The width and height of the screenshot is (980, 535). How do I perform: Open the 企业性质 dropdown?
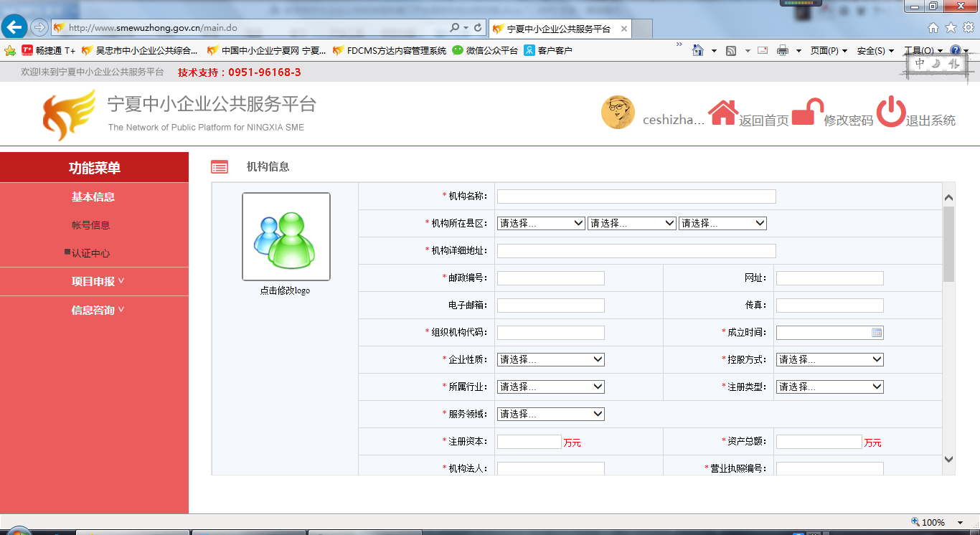click(550, 360)
